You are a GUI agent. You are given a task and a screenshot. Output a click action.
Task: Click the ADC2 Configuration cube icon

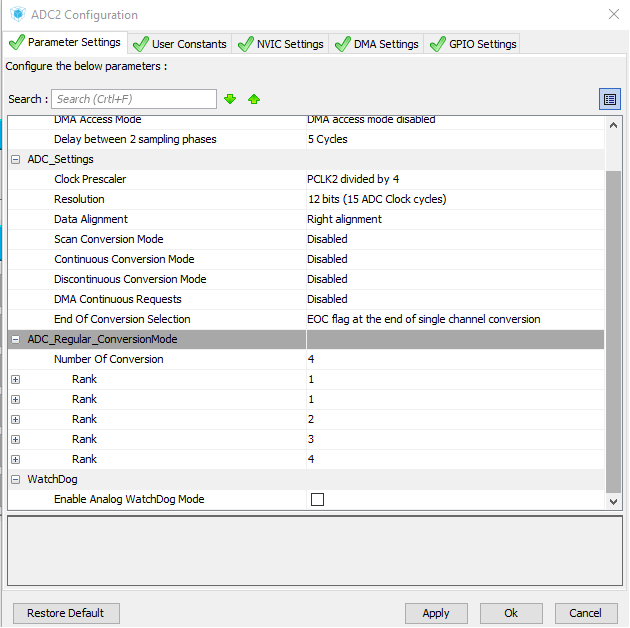coord(18,14)
